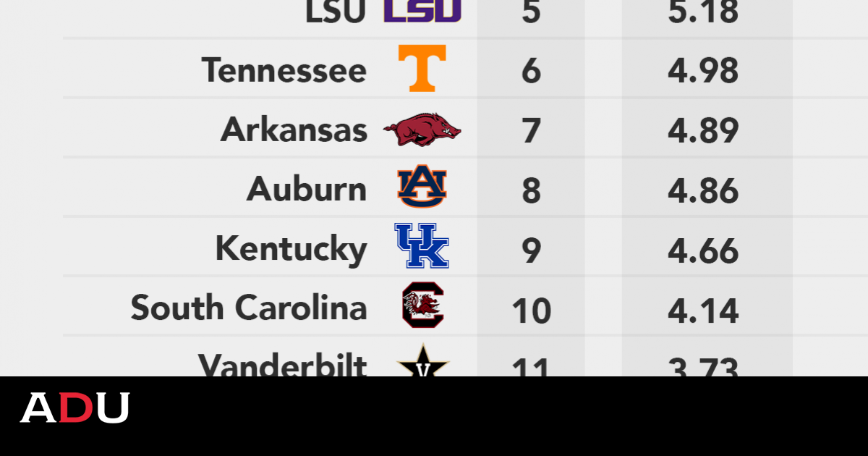Select the Arkansas team name
This screenshot has height=456, width=868.
pos(294,130)
